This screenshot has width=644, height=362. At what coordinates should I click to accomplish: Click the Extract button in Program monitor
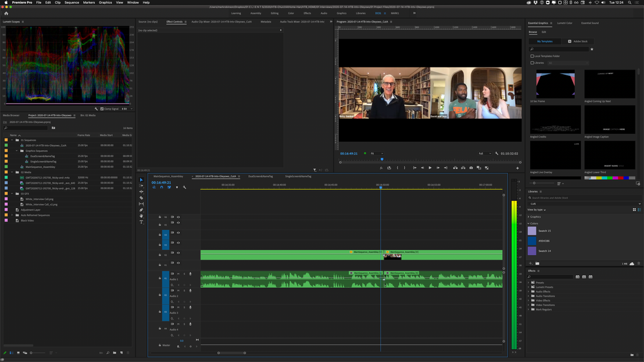[x=463, y=168]
